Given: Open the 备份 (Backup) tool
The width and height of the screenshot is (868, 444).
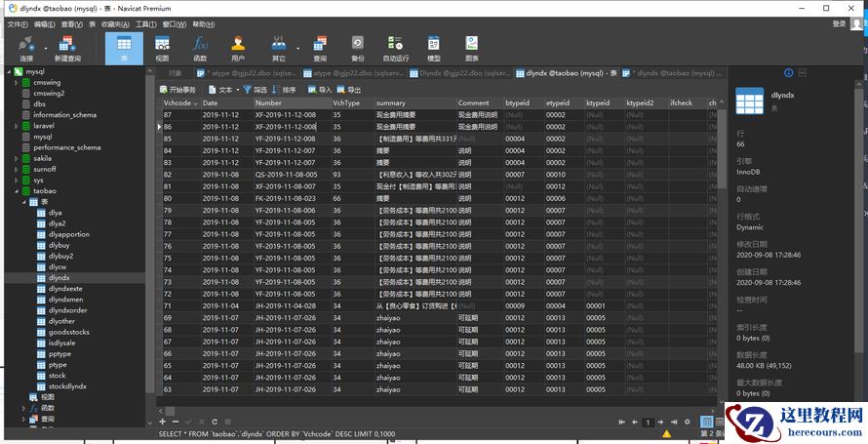Looking at the screenshot, I should pos(358,47).
